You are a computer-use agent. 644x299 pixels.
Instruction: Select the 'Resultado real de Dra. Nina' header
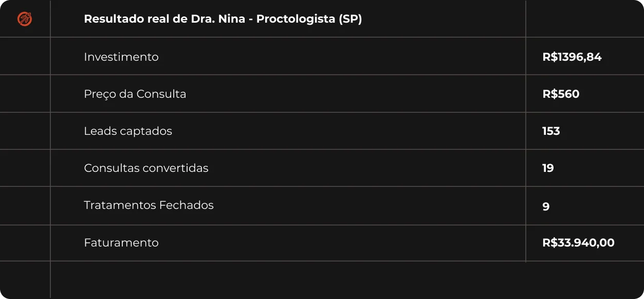[223, 19]
